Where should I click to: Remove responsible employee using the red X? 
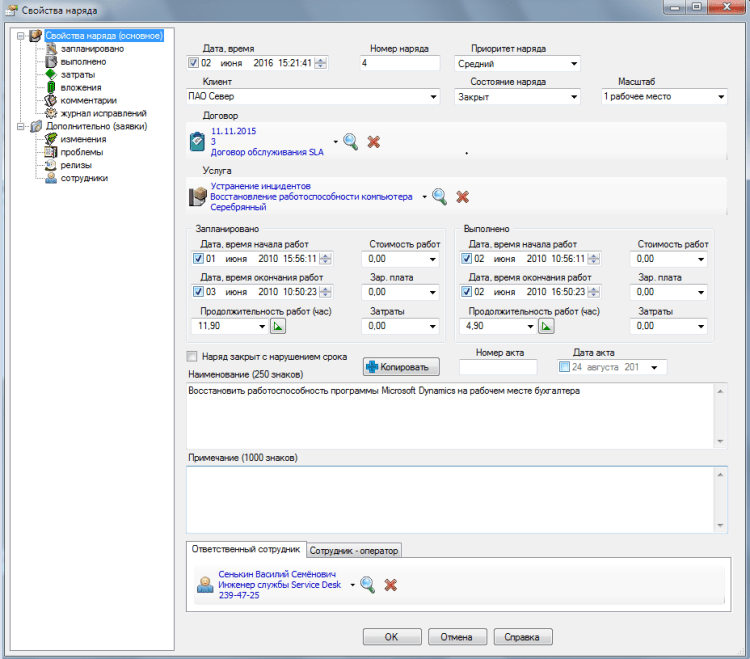[391, 584]
